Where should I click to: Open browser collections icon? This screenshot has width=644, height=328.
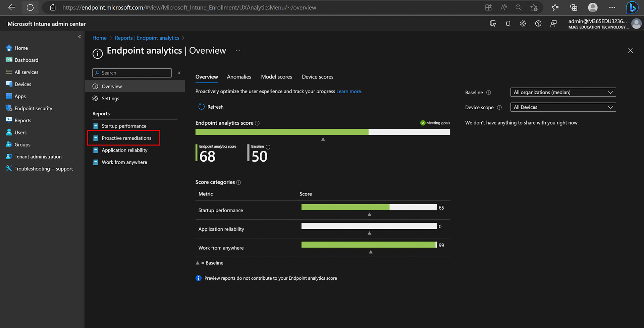pos(574,7)
